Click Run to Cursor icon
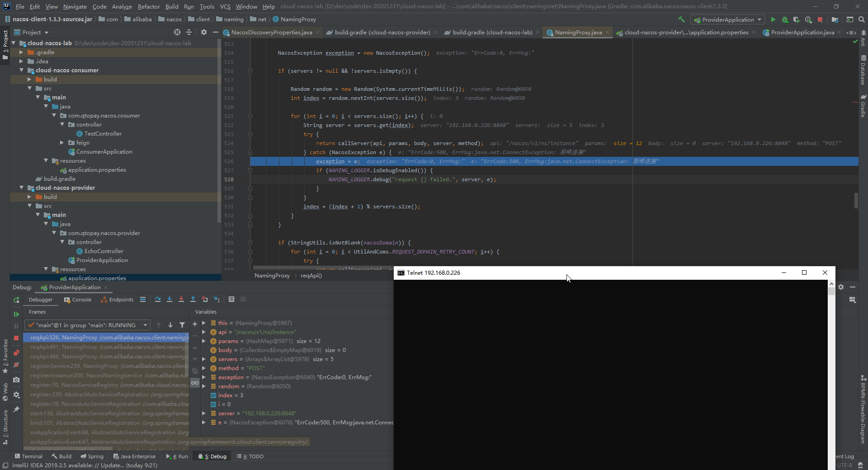 [x=217, y=299]
